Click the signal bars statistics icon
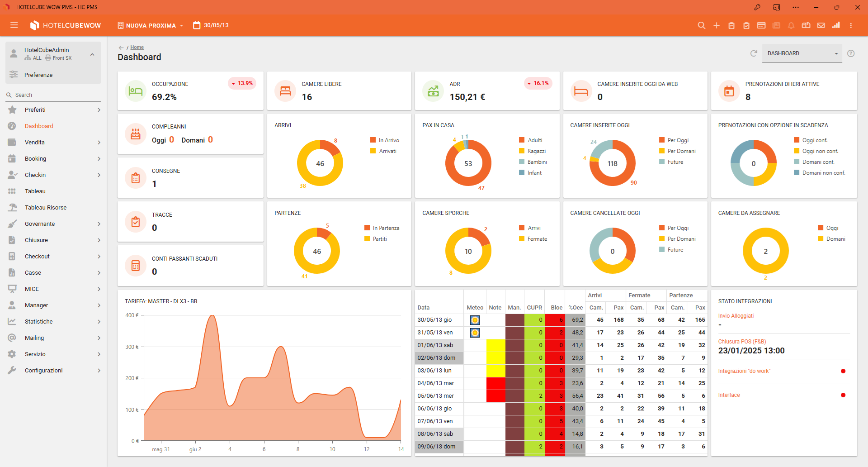Viewport: 868px width, 467px height. (x=836, y=25)
